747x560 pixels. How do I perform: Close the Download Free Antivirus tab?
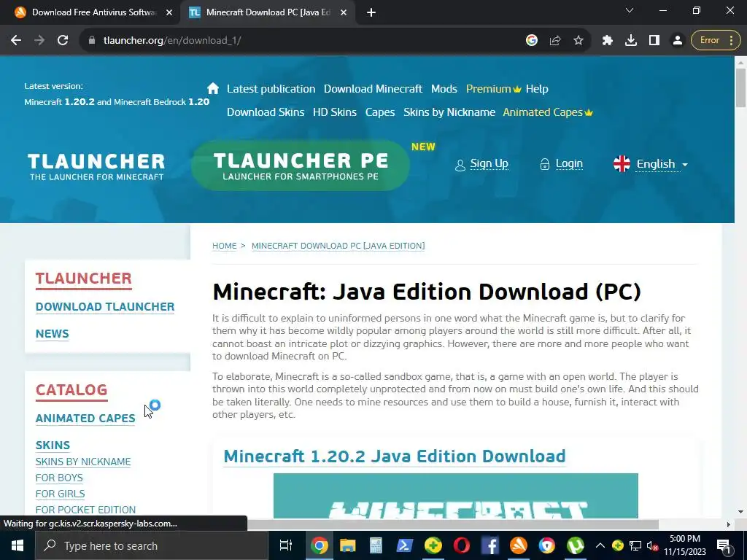(169, 13)
